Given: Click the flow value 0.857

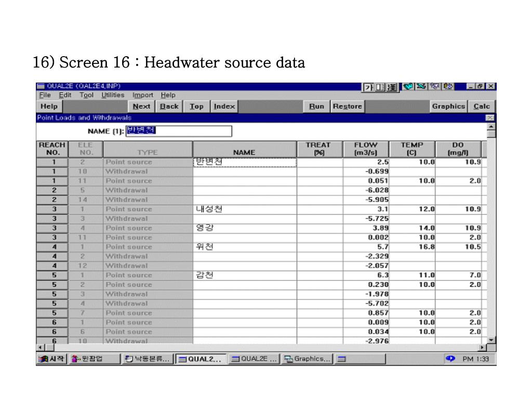Looking at the screenshot, I should coord(378,313).
